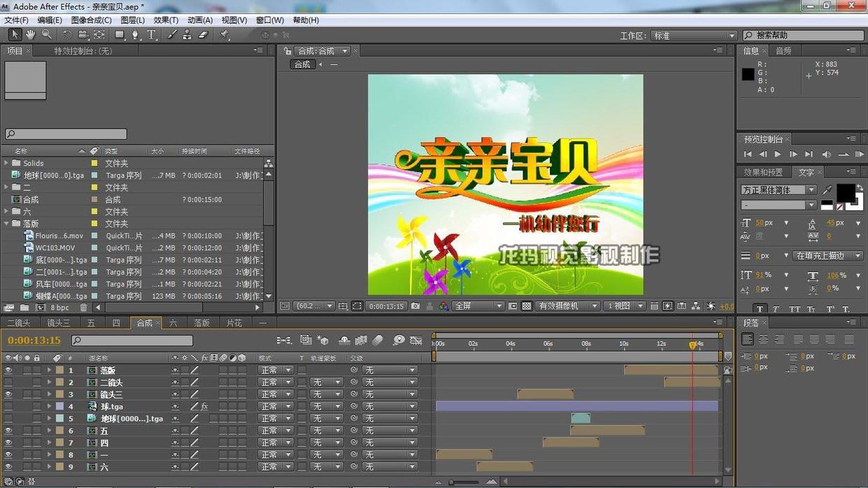Open the 窗口(W) menu
The width and height of the screenshot is (868, 488).
point(269,20)
